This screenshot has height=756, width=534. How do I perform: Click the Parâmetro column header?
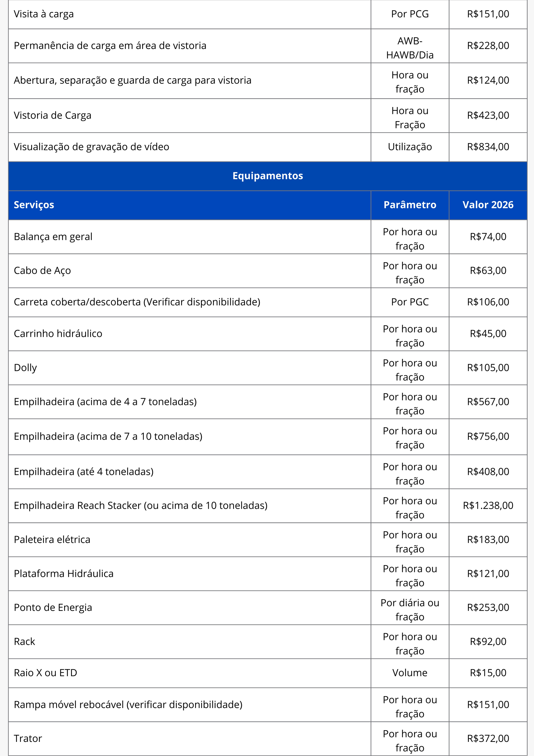[x=410, y=205]
